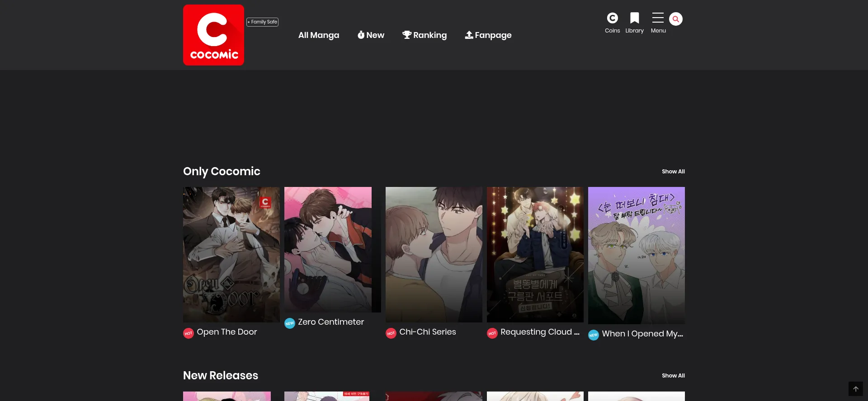Click the Cocomic logo
Screen dimensions: 868x401
pos(213,35)
